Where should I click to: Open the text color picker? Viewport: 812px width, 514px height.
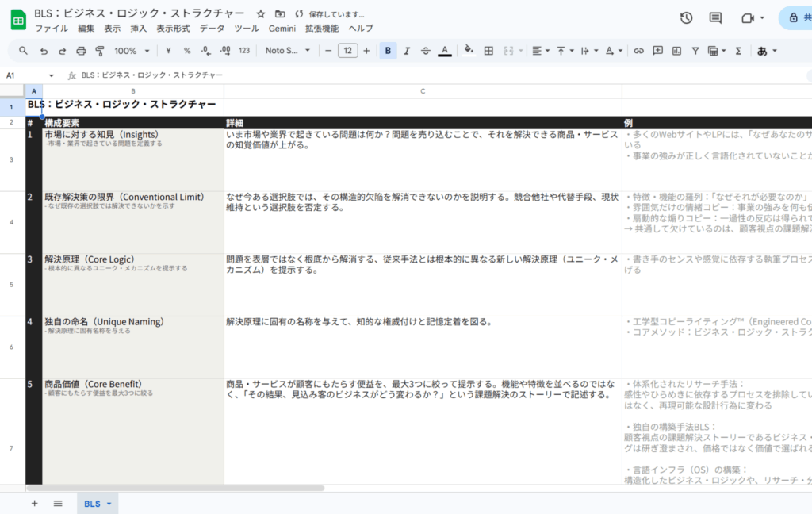click(445, 49)
